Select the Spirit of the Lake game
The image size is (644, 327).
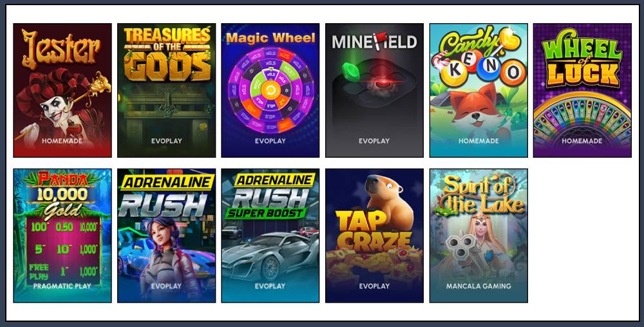(x=478, y=236)
